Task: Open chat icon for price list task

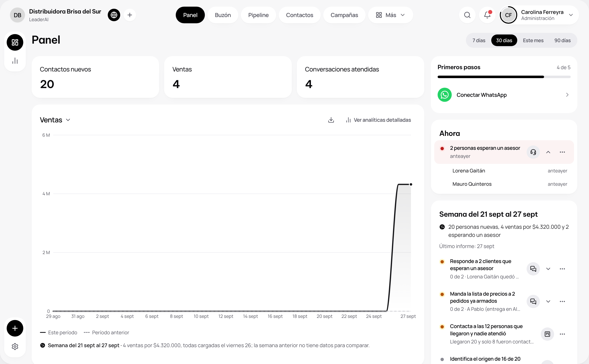Action: pyautogui.click(x=533, y=301)
